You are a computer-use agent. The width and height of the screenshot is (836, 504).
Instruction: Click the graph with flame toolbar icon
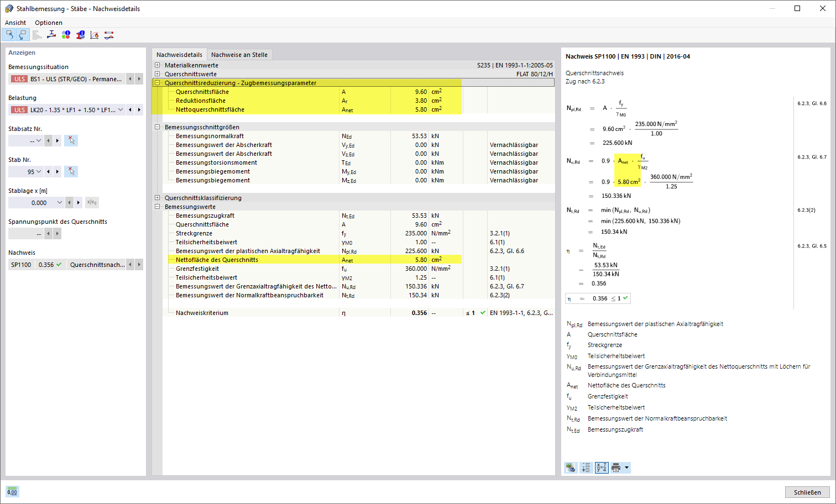(x=95, y=35)
